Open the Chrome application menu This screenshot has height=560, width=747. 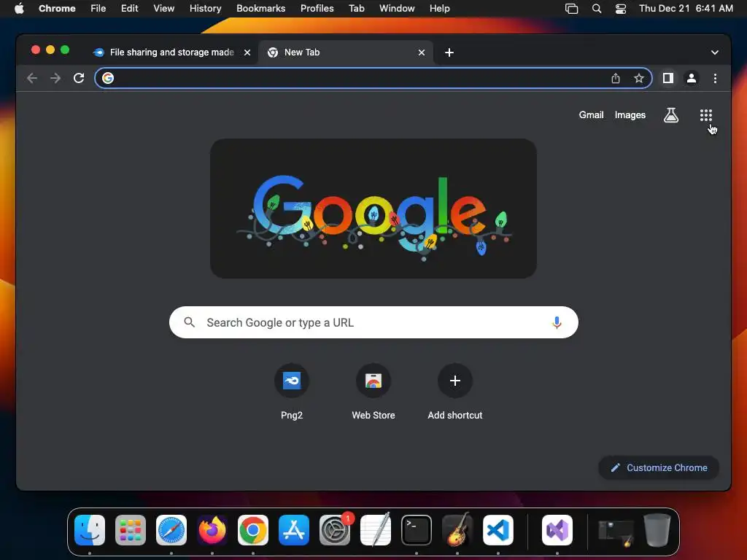click(x=57, y=9)
